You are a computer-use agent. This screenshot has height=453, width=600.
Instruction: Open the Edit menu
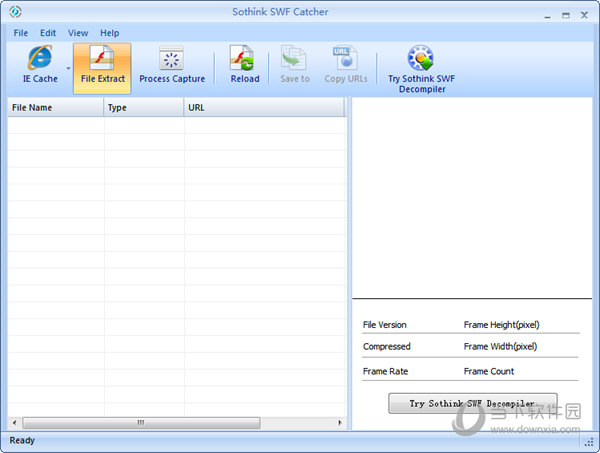48,33
